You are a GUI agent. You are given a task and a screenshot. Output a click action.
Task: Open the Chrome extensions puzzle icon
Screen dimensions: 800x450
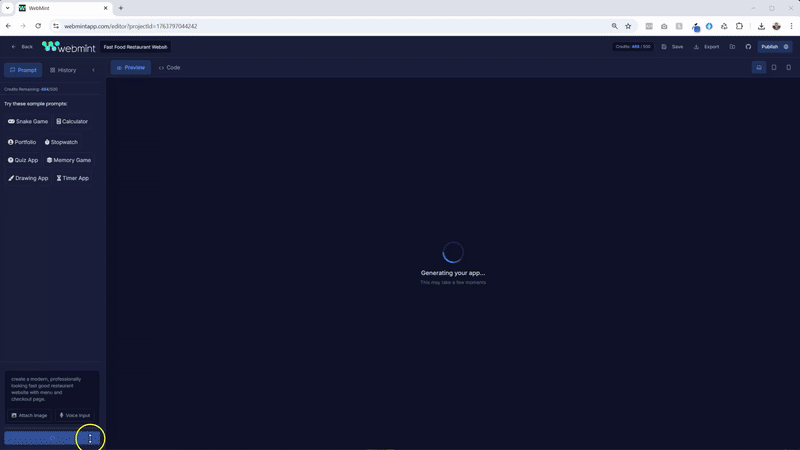click(x=739, y=26)
